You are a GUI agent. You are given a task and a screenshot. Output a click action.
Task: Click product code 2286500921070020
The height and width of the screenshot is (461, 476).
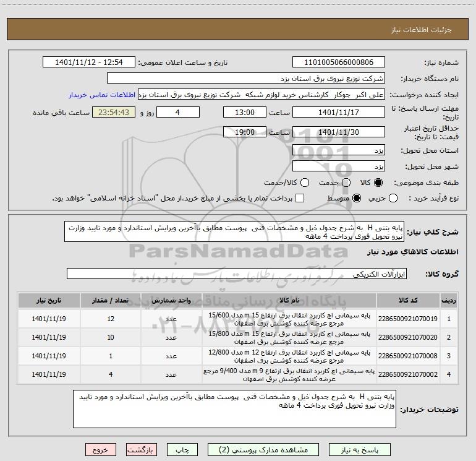click(408, 337)
